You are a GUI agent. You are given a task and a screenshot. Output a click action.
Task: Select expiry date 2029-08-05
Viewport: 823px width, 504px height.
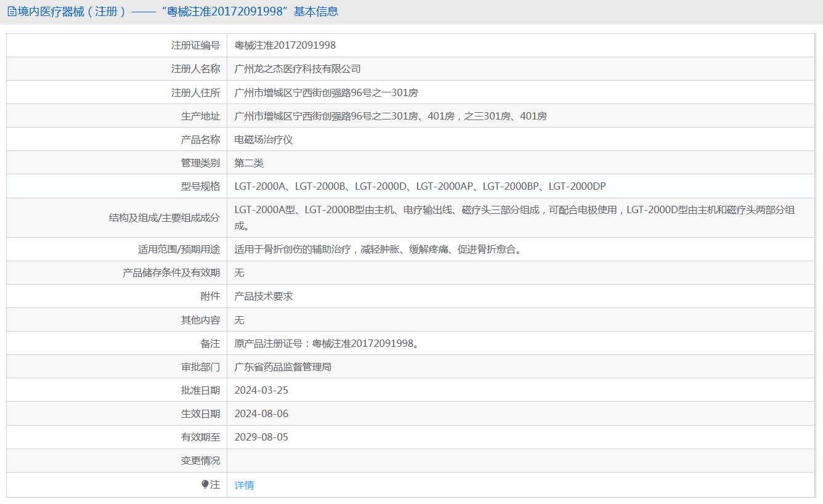point(262,437)
